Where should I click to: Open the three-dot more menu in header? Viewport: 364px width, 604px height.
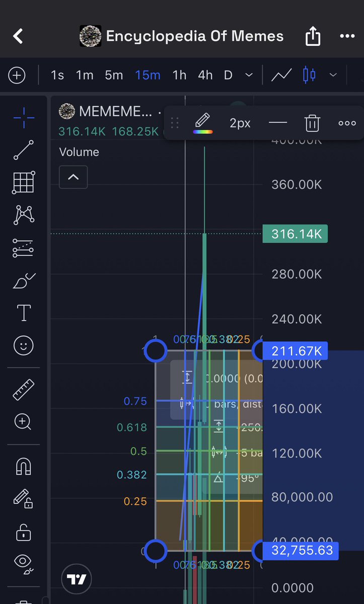pyautogui.click(x=347, y=36)
